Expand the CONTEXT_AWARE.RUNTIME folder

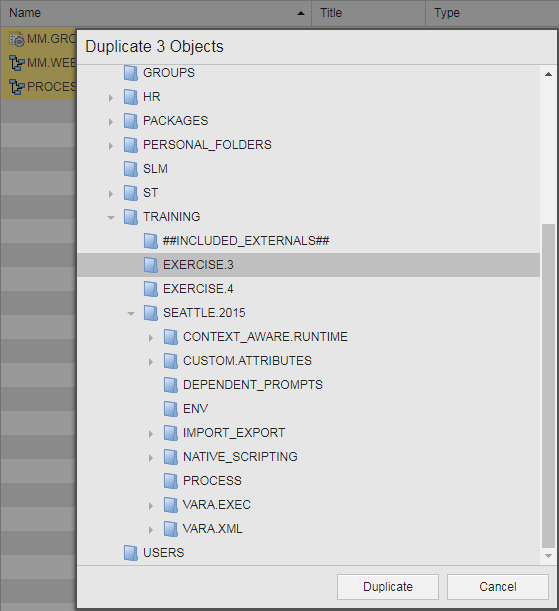click(x=151, y=337)
